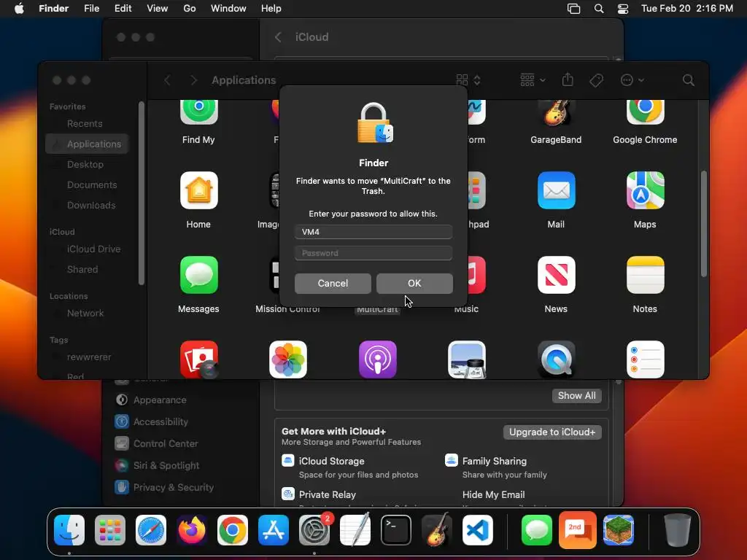
Task: Click Show All in System Settings window
Action: tap(576, 396)
